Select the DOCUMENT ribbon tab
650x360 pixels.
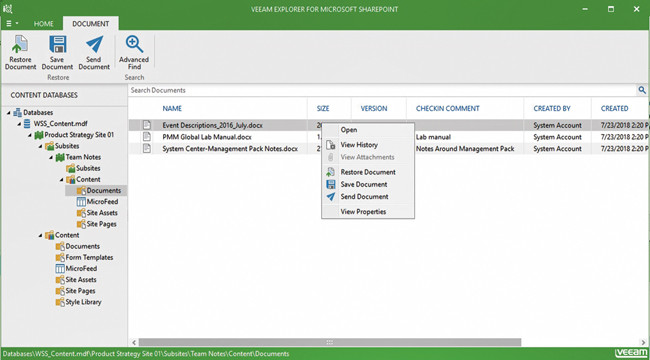pos(91,24)
